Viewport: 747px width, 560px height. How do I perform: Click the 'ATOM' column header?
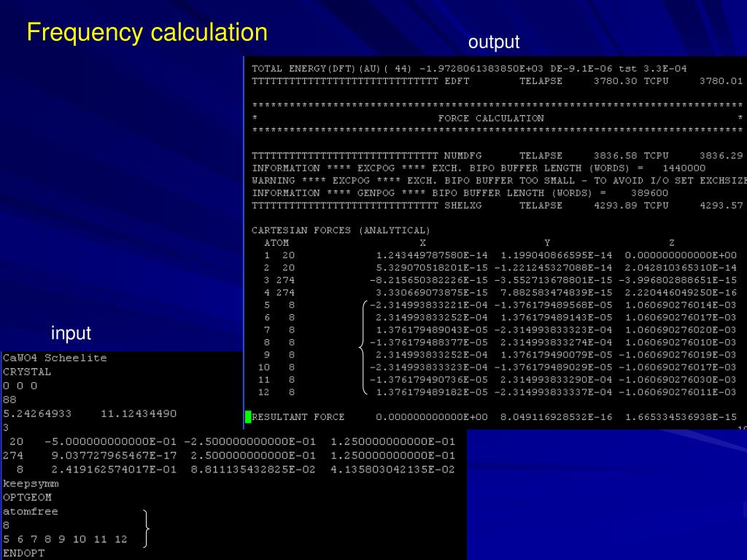click(276, 243)
